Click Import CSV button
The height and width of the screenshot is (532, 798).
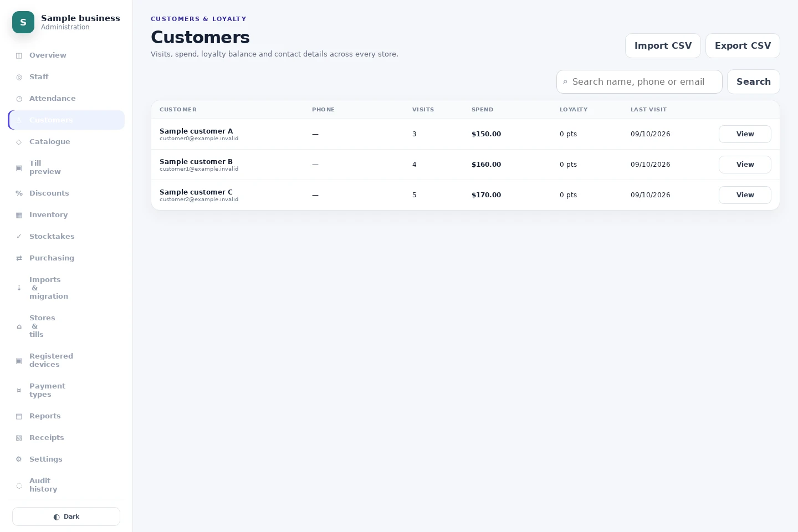(x=663, y=46)
